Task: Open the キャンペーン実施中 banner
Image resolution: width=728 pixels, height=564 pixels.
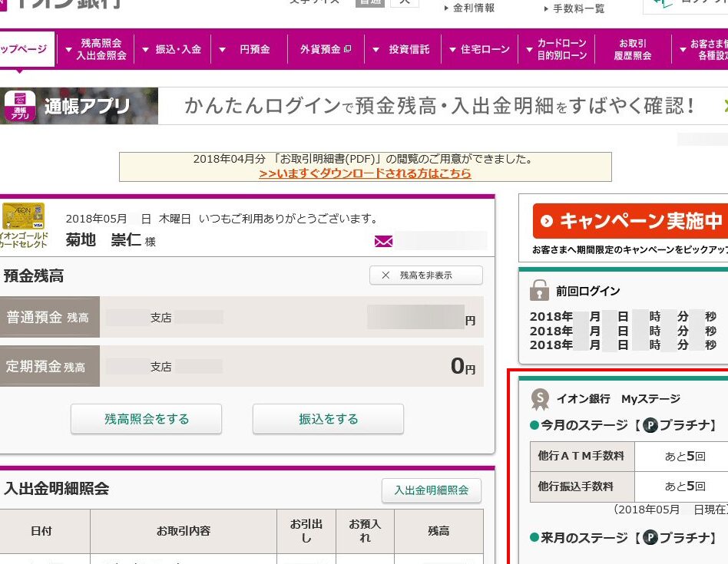Action: point(630,222)
